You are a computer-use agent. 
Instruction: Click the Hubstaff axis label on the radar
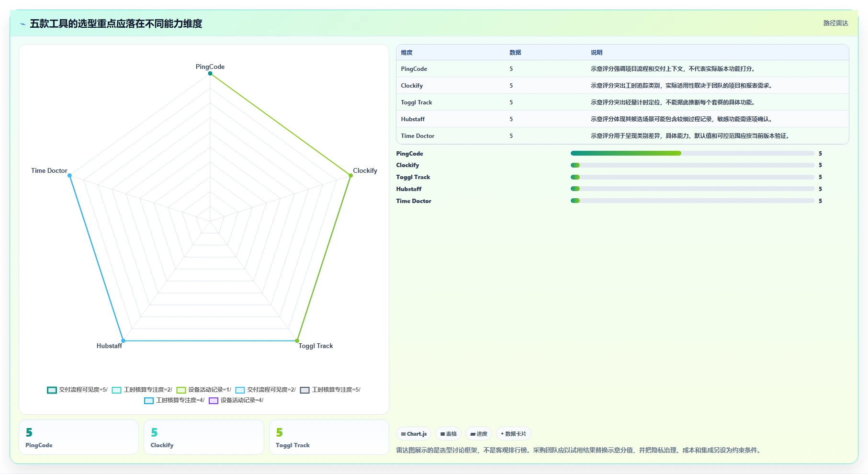coord(109,346)
